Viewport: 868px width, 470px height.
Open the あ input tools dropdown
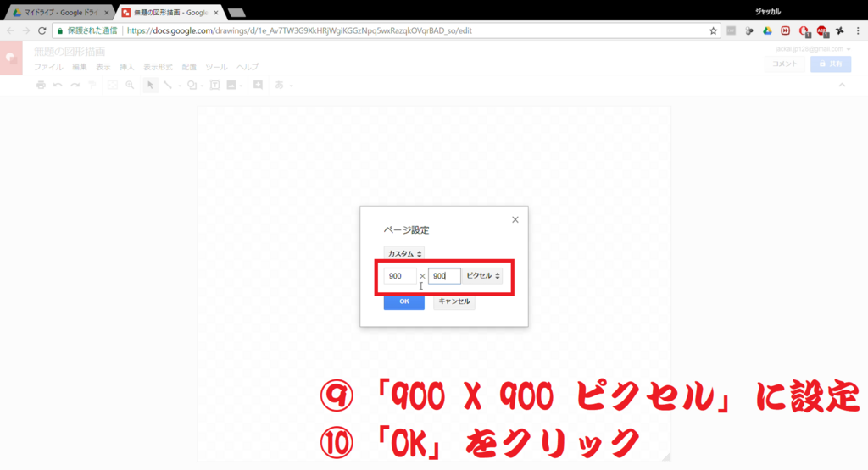[283, 85]
